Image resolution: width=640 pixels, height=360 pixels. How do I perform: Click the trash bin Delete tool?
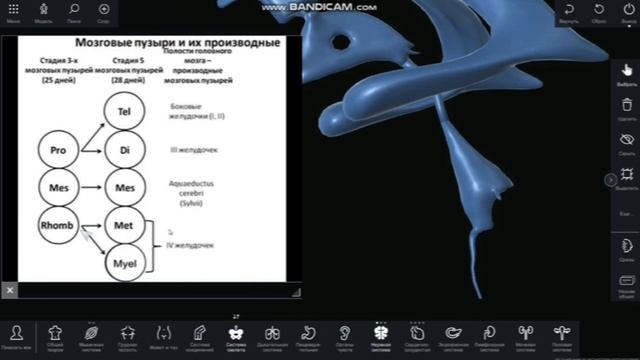tap(627, 105)
